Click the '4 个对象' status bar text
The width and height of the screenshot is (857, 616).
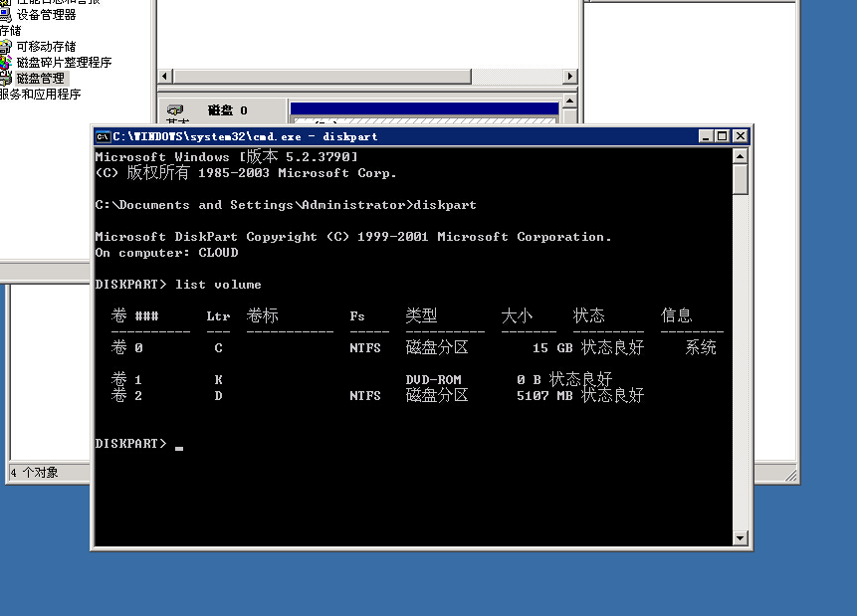coord(34,473)
